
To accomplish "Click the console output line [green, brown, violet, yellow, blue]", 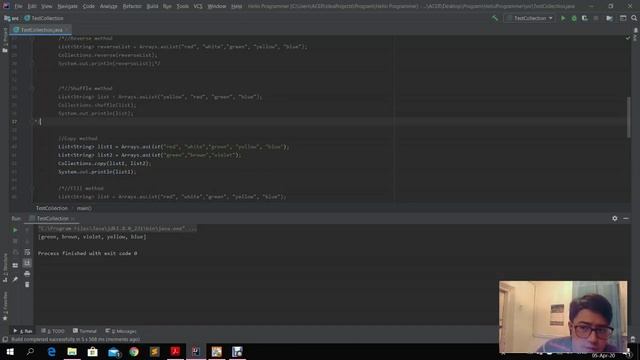I will pyautogui.click(x=92, y=237).
